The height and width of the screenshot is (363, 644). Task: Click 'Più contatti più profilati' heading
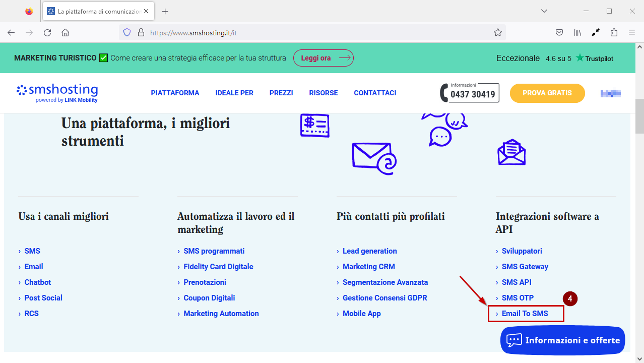[x=391, y=217]
